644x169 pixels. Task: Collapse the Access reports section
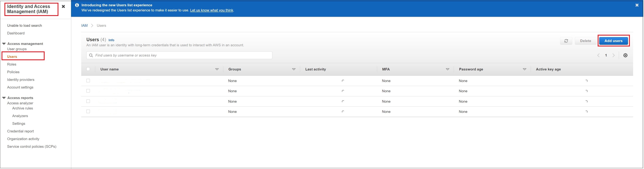pos(4,98)
